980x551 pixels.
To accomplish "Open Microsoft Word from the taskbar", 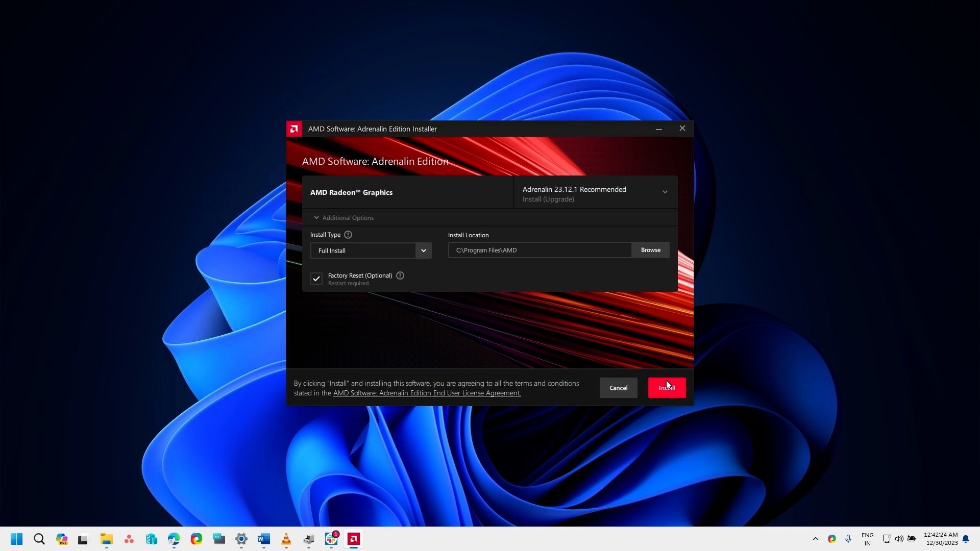I will tap(264, 539).
